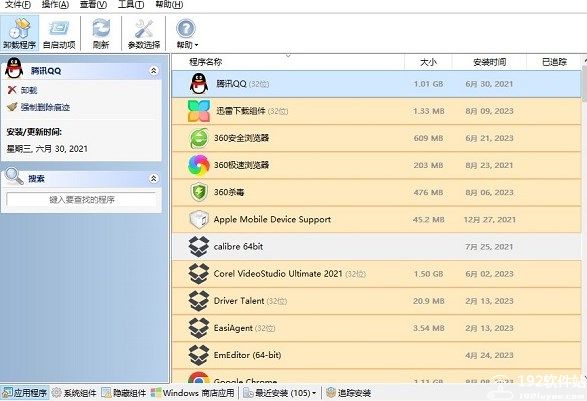
Task: Open the 工具(T) menu
Action: [131, 4]
